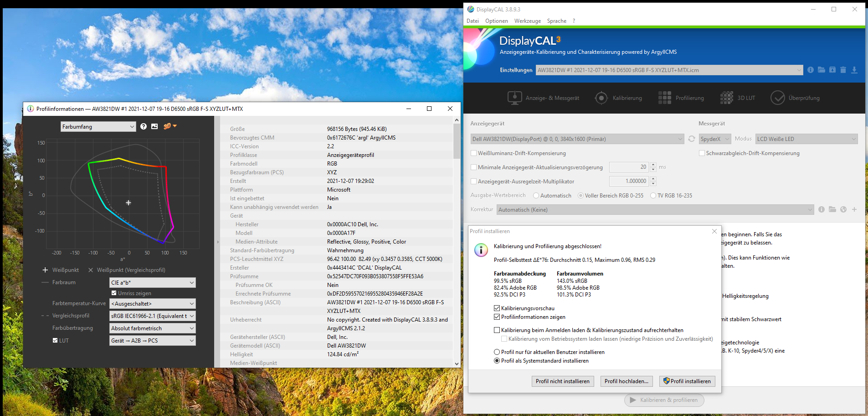Click the 1.000000 multiplier input field
This screenshot has height=416, width=868.
pos(629,181)
